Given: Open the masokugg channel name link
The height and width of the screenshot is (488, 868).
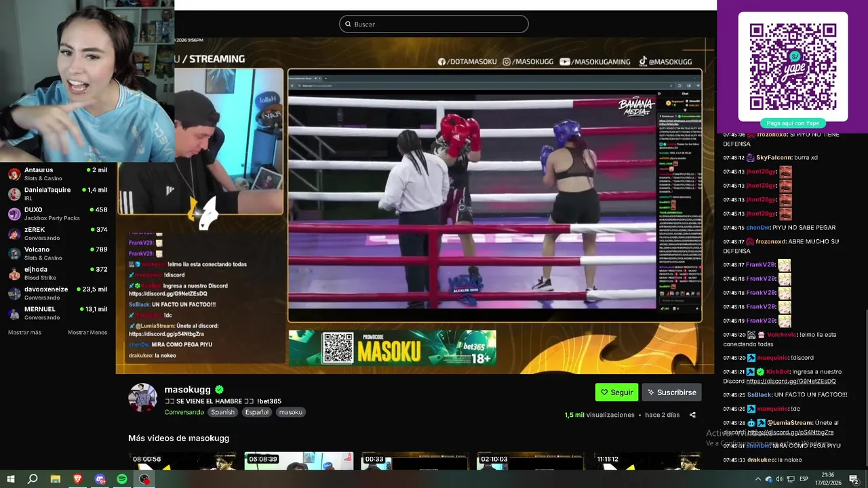Looking at the screenshot, I should pos(187,390).
